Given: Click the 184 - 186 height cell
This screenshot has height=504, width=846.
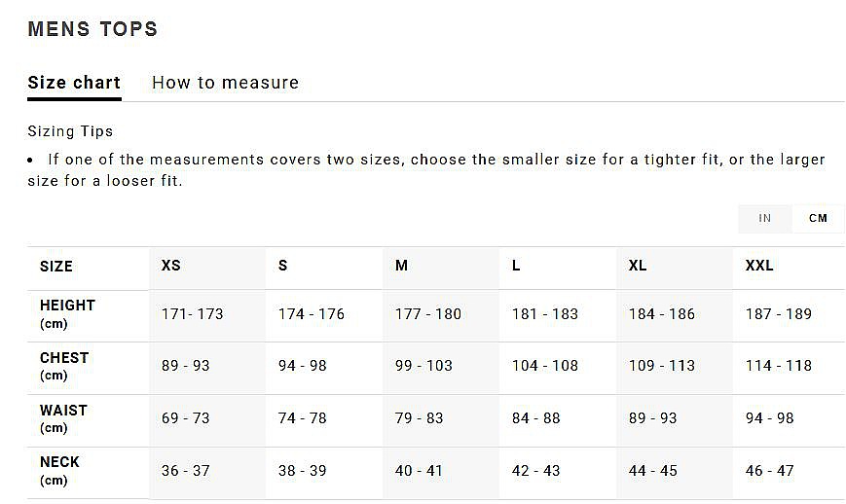Looking at the screenshot, I should click(x=662, y=314).
